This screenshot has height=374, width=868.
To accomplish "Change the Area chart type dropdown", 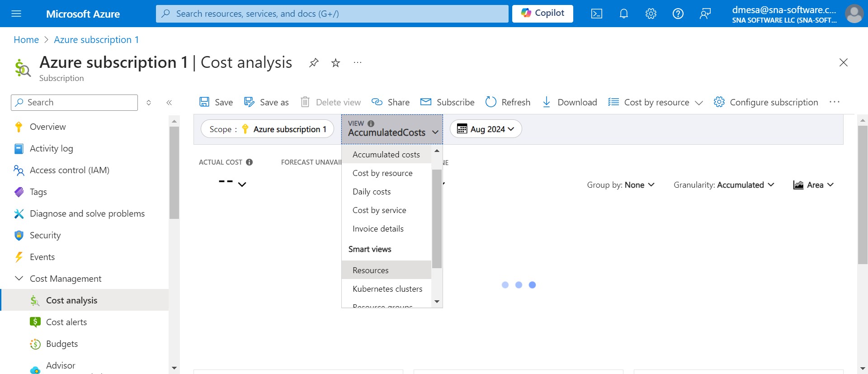I will point(813,185).
